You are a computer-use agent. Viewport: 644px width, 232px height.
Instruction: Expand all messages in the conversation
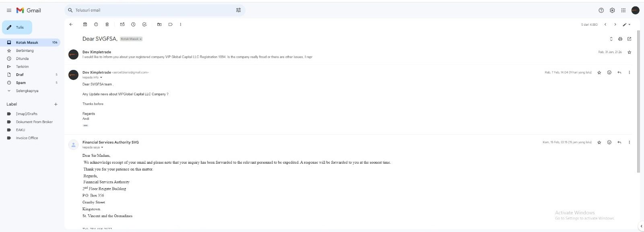tap(611, 39)
